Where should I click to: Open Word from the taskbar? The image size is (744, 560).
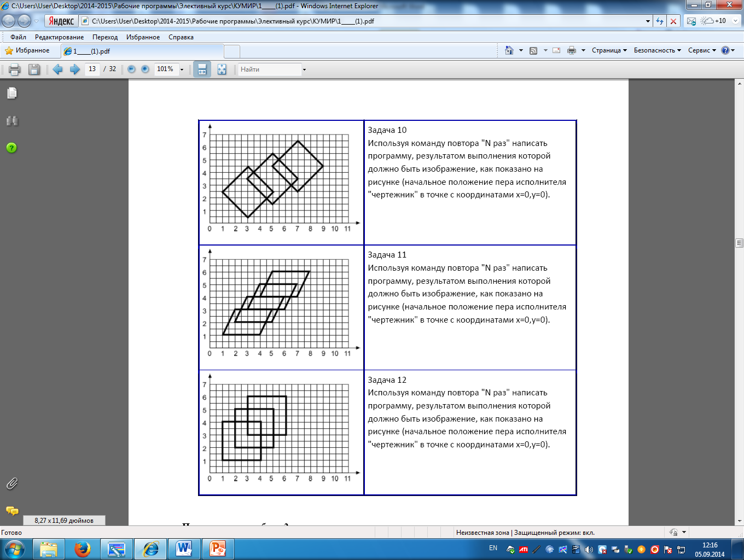[184, 549]
